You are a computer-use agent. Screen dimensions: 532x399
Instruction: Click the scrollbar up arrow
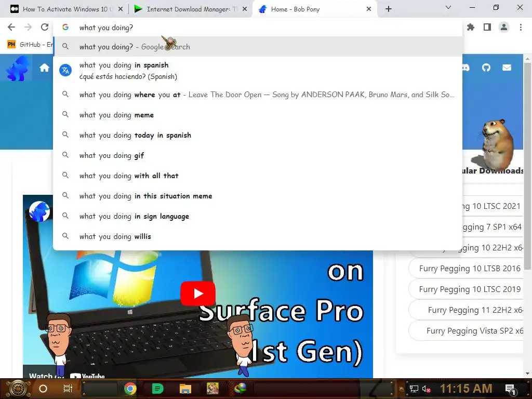[528, 58]
